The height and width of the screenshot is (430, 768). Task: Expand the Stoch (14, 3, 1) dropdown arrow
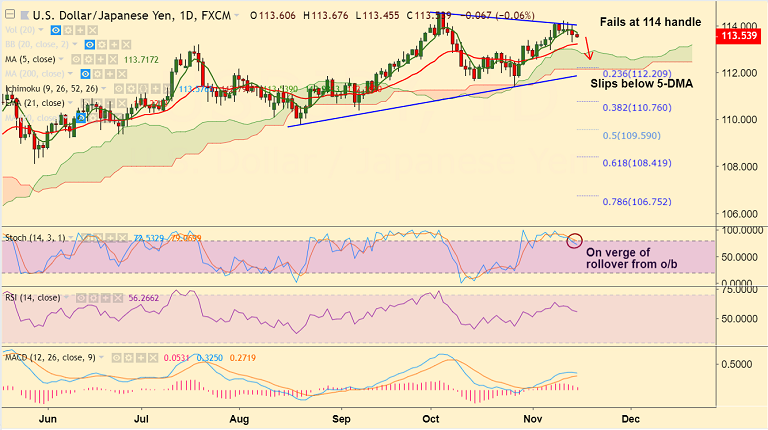71,238
